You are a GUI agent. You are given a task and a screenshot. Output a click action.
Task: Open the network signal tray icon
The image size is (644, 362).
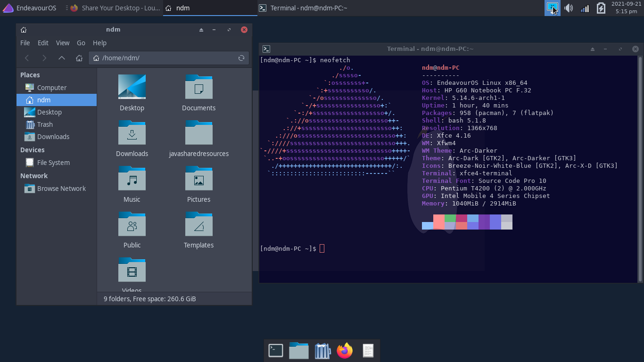[585, 8]
